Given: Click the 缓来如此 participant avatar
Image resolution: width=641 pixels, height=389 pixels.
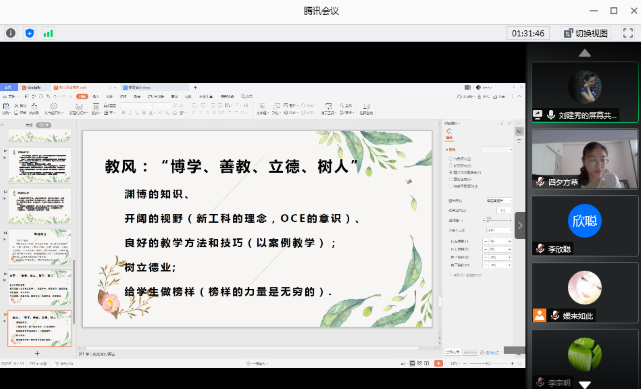Looking at the screenshot, I should [x=585, y=288].
